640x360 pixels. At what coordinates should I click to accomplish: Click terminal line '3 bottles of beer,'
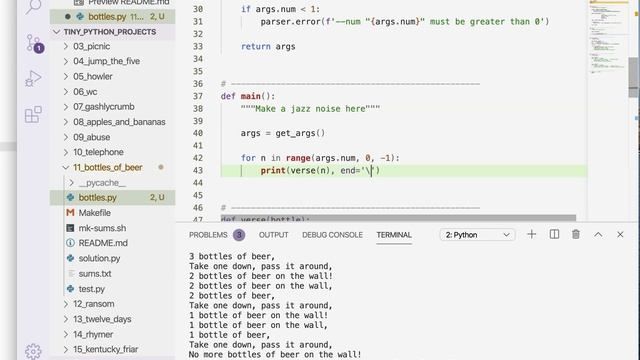click(x=232, y=256)
